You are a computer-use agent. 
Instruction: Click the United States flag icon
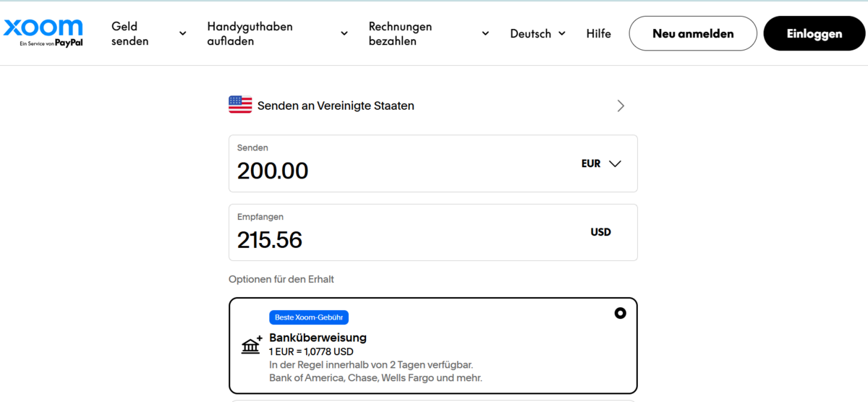[x=240, y=105]
